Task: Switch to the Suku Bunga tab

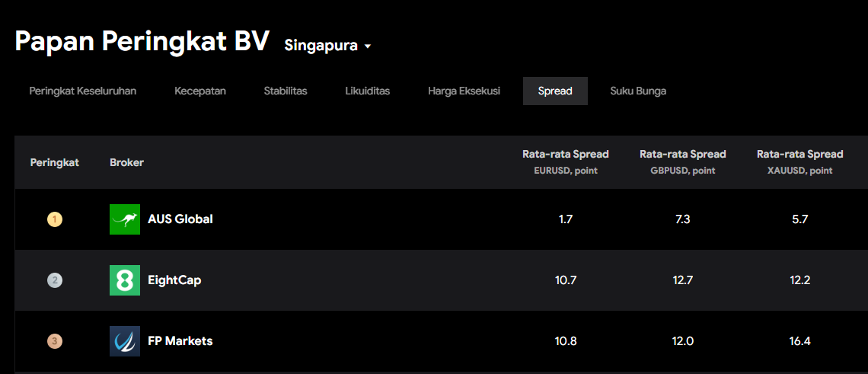Action: pyautogui.click(x=638, y=91)
